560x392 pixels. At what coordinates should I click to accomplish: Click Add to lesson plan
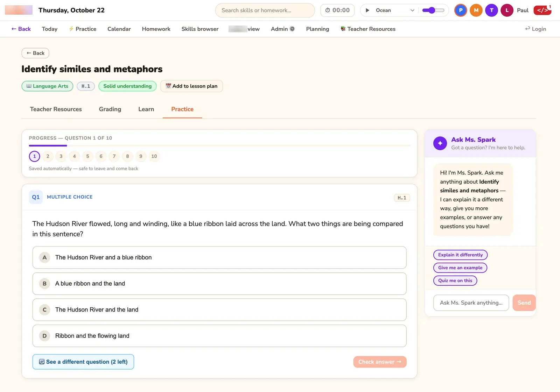click(191, 86)
